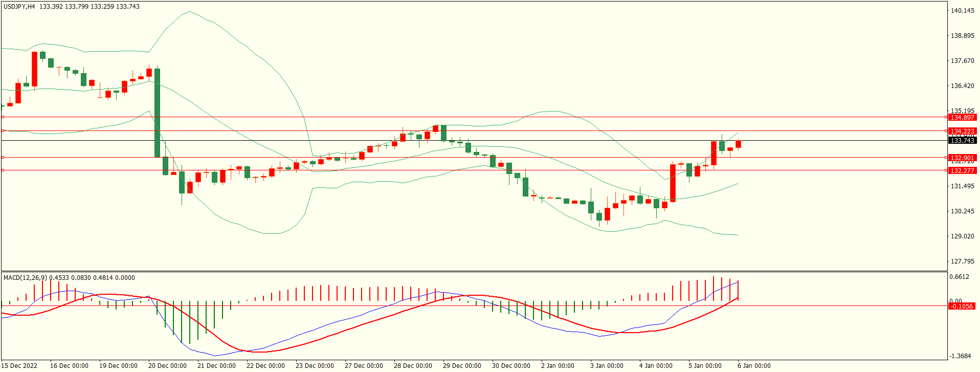Image resolution: width=980 pixels, height=372 pixels.
Task: Click the 131.495 price axis label
Action: click(x=962, y=186)
